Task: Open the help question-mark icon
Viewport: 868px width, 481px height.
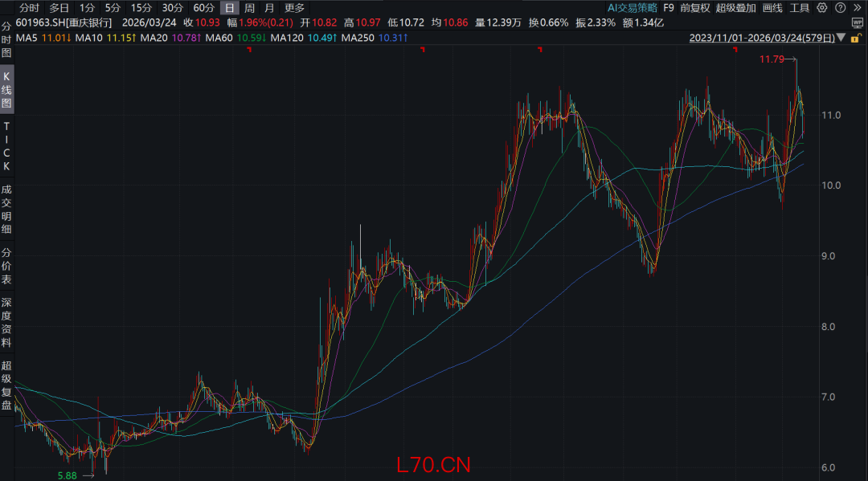Action: click(841, 8)
